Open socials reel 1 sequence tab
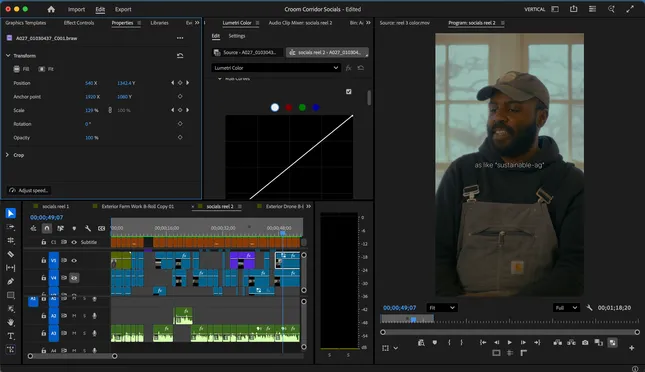645x372 pixels. [56, 206]
